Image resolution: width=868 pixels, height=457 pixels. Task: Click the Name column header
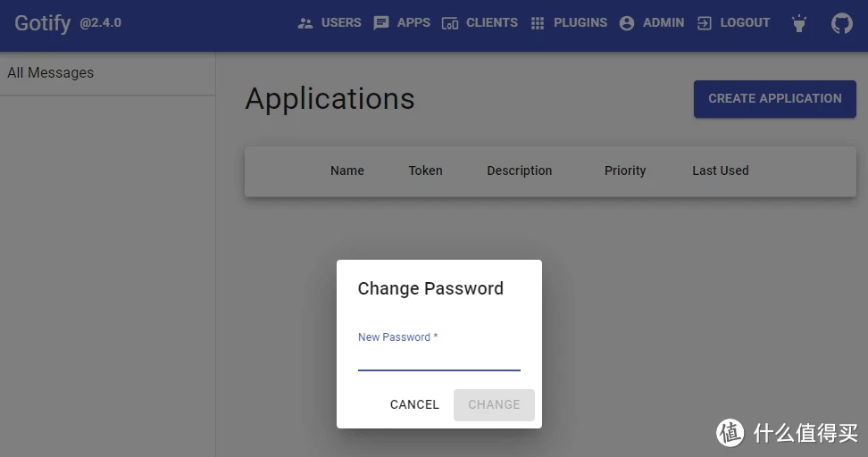pos(347,170)
